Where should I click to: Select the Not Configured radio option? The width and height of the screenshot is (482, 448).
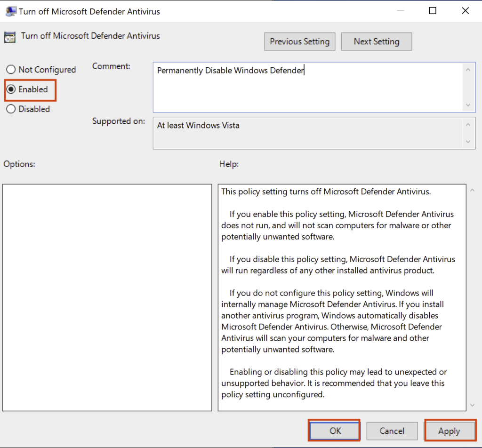[11, 70]
